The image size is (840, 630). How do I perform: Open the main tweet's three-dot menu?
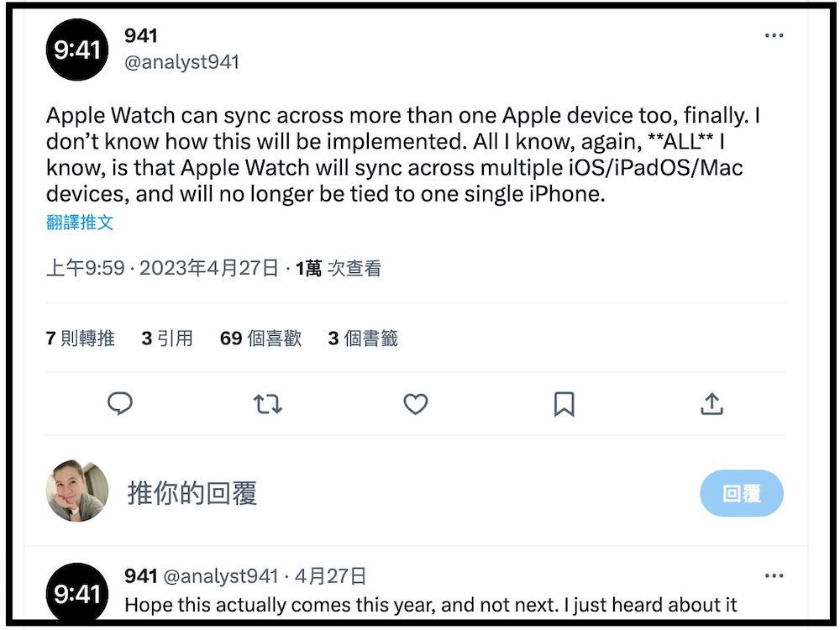[x=774, y=36]
